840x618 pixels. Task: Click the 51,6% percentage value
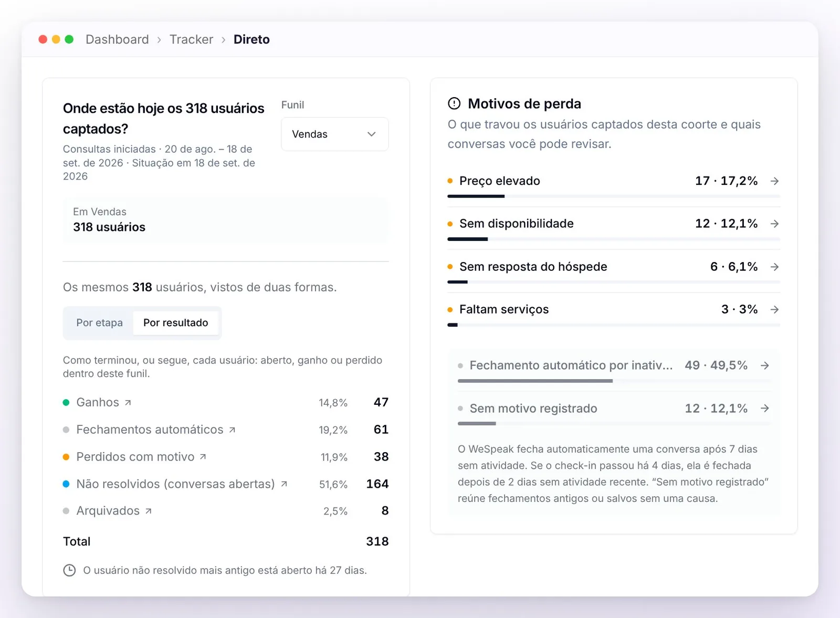333,485
